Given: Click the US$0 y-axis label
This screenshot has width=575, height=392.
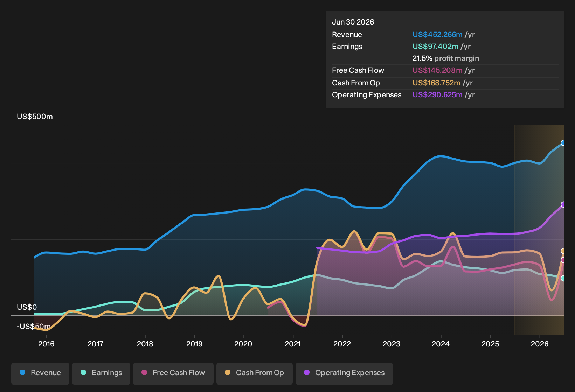Looking at the screenshot, I should click(27, 307).
